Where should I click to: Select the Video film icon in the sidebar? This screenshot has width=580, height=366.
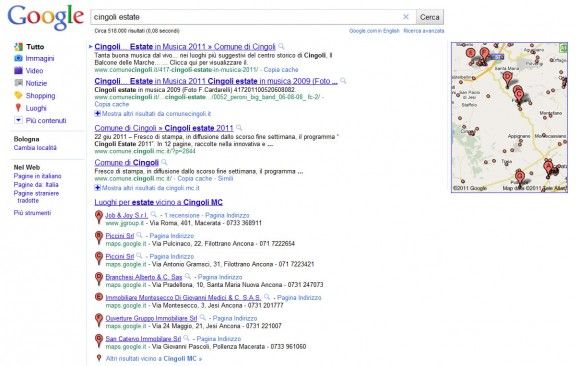click(18, 70)
